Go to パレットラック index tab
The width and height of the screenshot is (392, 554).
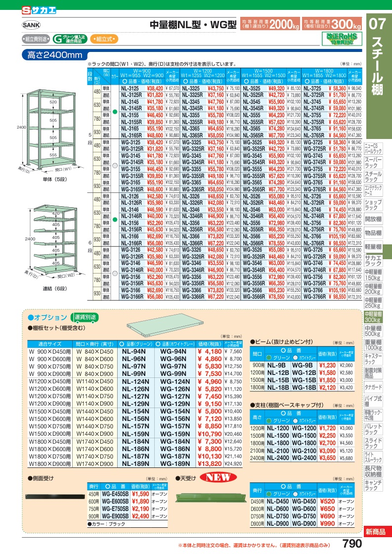[x=373, y=429]
